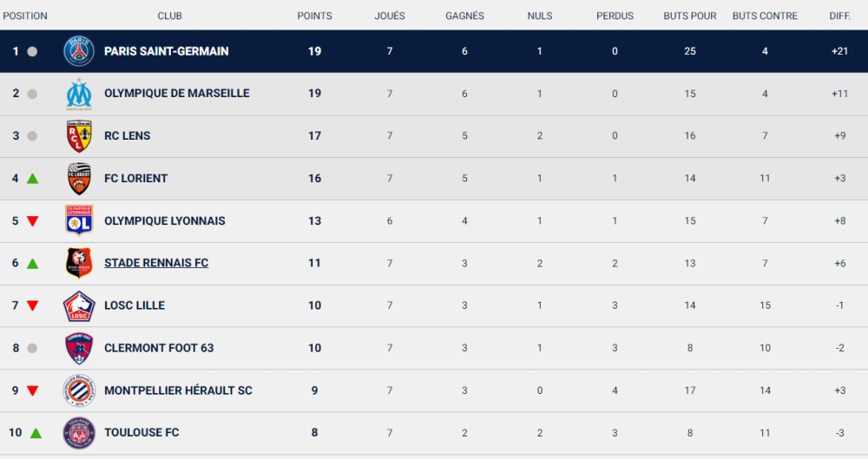
Task: Click the green up arrow beside Lorient
Action: [x=33, y=178]
